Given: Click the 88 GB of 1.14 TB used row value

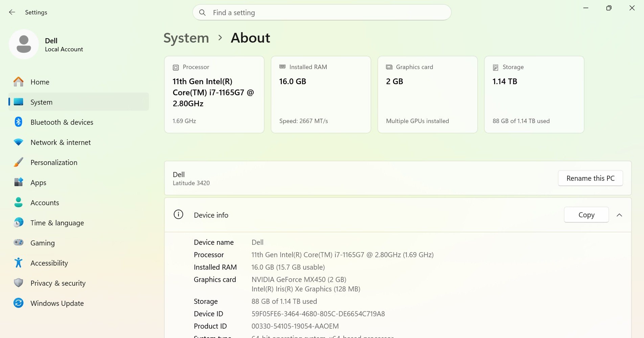Looking at the screenshot, I should [284, 301].
